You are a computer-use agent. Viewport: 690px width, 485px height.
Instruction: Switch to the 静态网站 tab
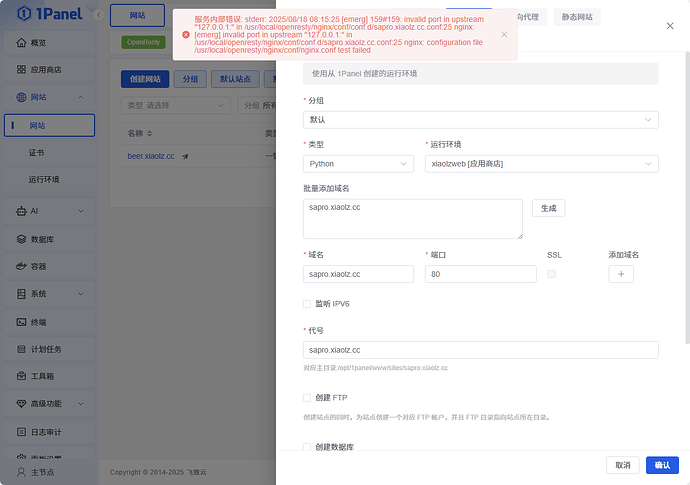pos(577,17)
